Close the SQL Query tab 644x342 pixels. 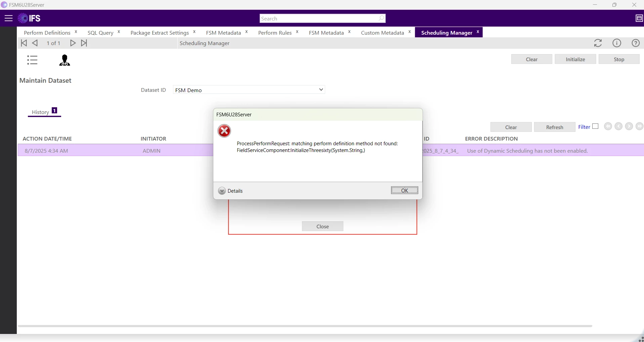click(x=119, y=32)
